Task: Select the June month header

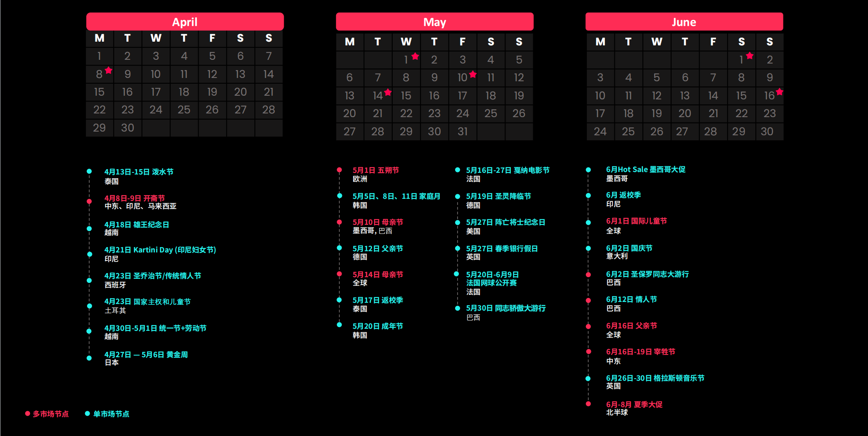Action: tap(684, 22)
